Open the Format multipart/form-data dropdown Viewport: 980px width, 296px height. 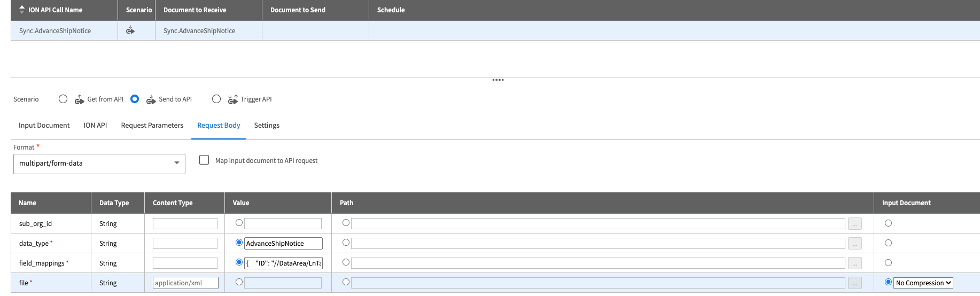click(99, 163)
